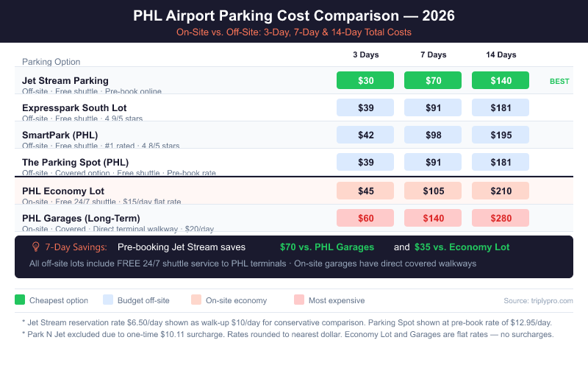588x368 pixels.
Task: Click the Parking Option column header
Action: point(51,62)
